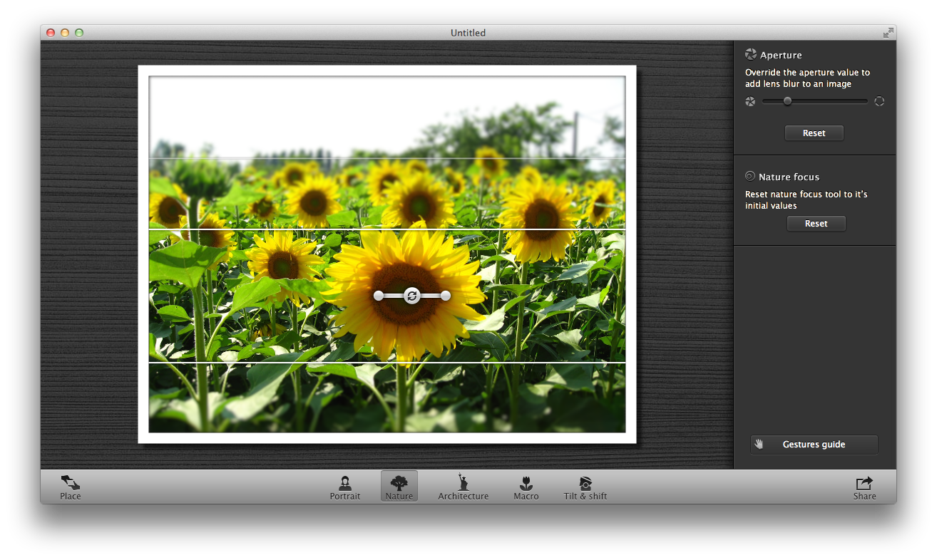The height and width of the screenshot is (560, 937).
Task: Choose the Macro flower mode
Action: click(526, 487)
